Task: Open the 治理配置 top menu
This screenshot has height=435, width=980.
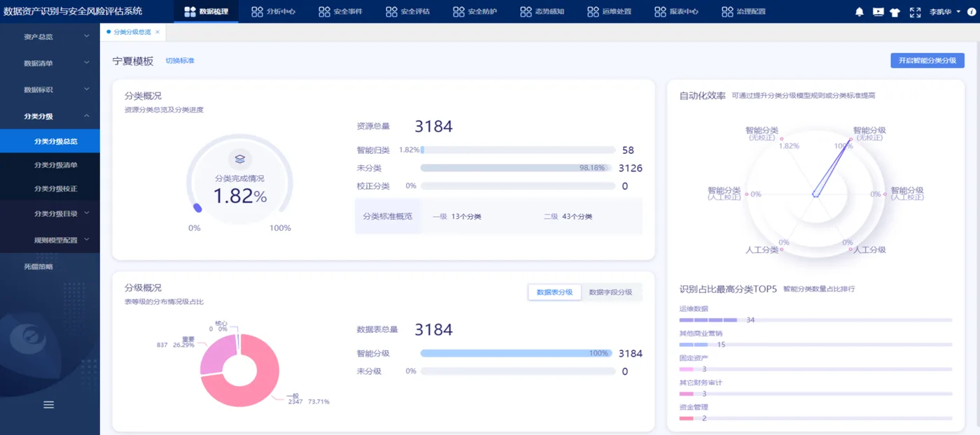Action: point(743,11)
